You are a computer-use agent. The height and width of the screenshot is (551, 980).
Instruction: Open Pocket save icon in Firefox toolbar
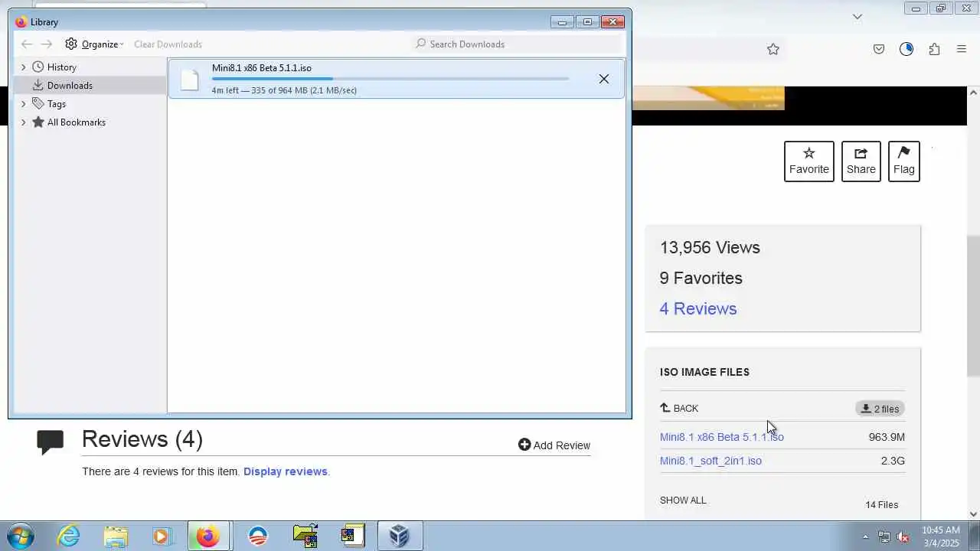[x=879, y=49]
